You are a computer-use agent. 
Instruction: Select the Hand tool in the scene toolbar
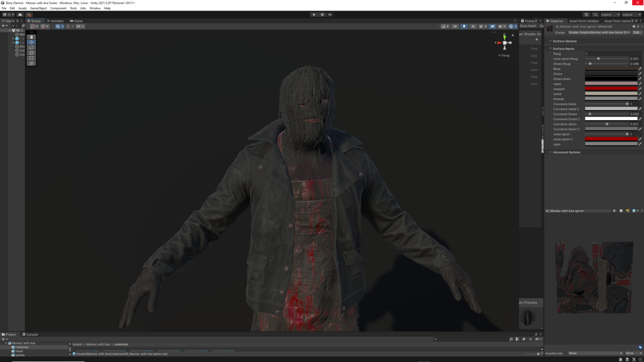pyautogui.click(x=31, y=37)
